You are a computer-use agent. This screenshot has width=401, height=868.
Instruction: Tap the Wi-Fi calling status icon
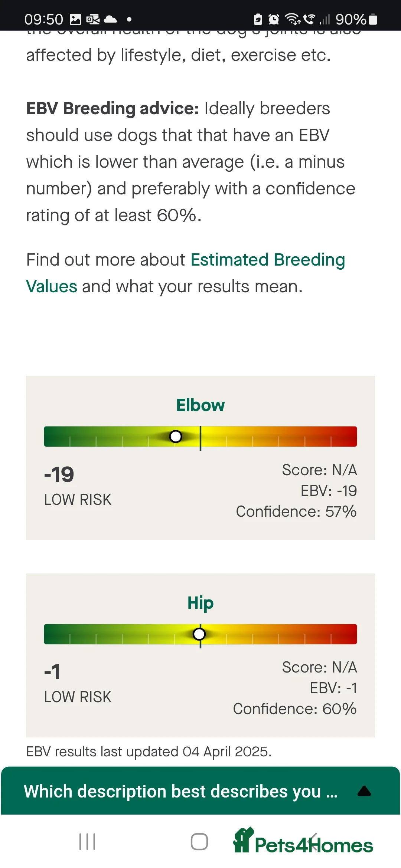click(309, 19)
